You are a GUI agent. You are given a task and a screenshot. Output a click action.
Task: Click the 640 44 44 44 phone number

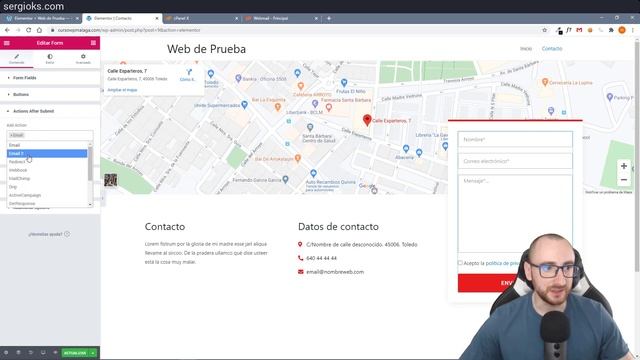(322, 258)
